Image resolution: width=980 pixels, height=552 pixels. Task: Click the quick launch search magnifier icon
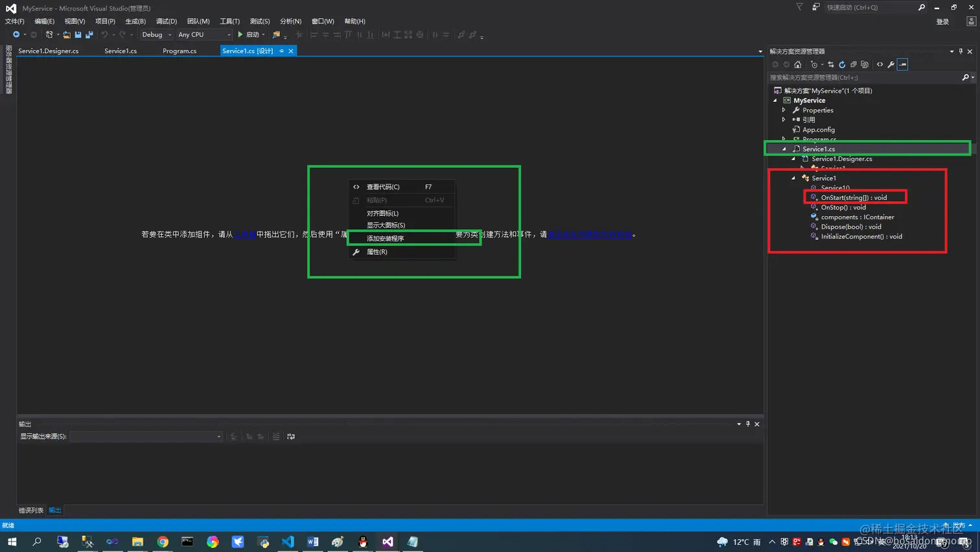point(922,7)
